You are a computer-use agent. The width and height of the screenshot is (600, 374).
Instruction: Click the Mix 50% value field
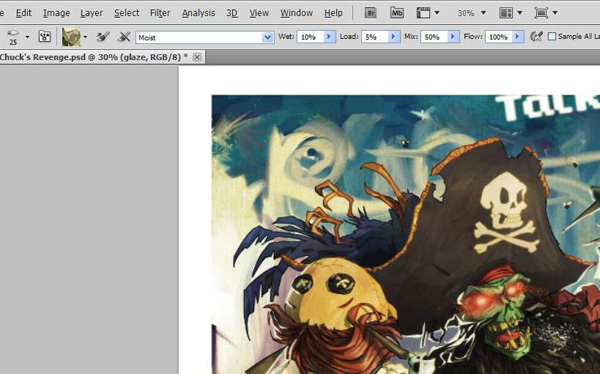(434, 37)
